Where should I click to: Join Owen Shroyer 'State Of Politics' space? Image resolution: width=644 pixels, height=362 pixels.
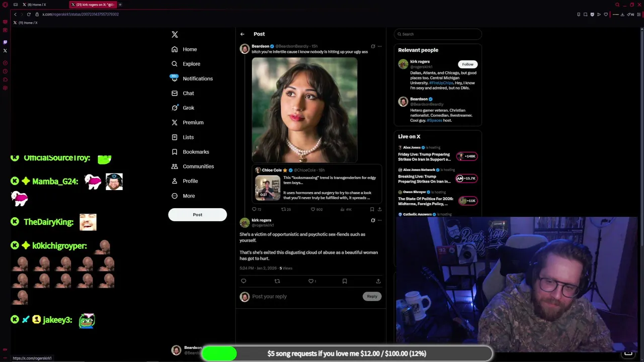click(x=467, y=201)
